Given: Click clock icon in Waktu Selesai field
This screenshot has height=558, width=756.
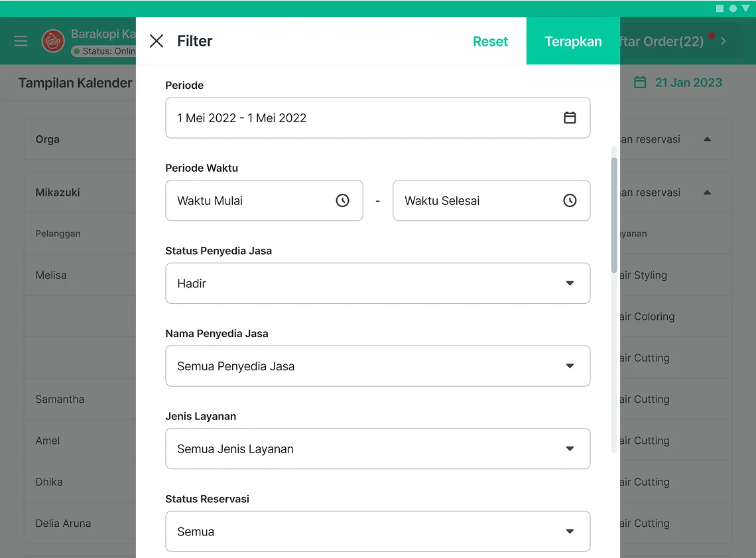Looking at the screenshot, I should pos(570,200).
